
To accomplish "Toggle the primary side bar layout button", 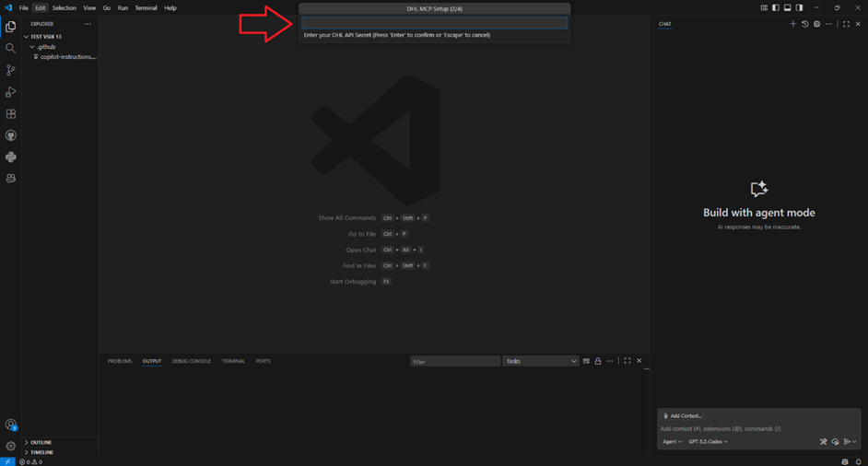I will coord(775,7).
